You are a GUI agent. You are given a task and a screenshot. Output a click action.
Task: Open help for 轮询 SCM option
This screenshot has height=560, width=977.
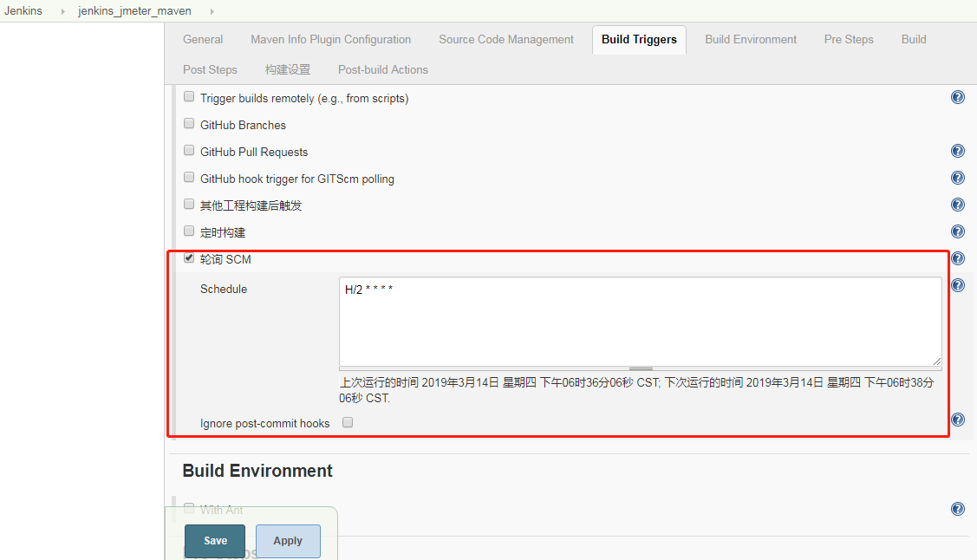(957, 257)
